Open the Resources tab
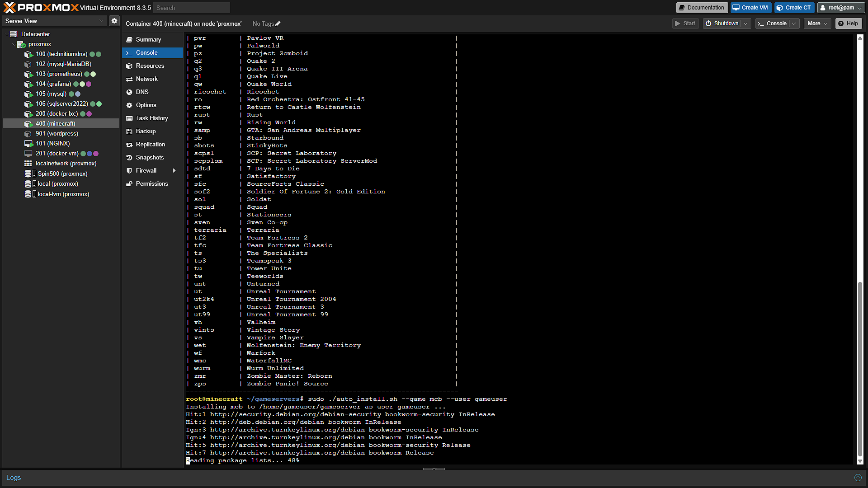Viewport: 868px width, 488px height. [x=152, y=66]
